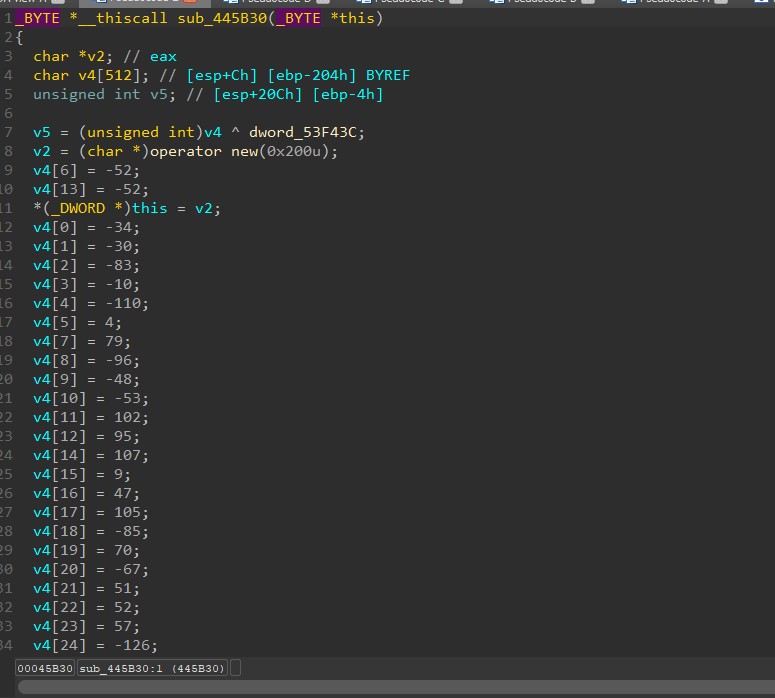The image size is (775, 698).
Task: Click the v4[11] = 102 line
Action: tap(91, 417)
